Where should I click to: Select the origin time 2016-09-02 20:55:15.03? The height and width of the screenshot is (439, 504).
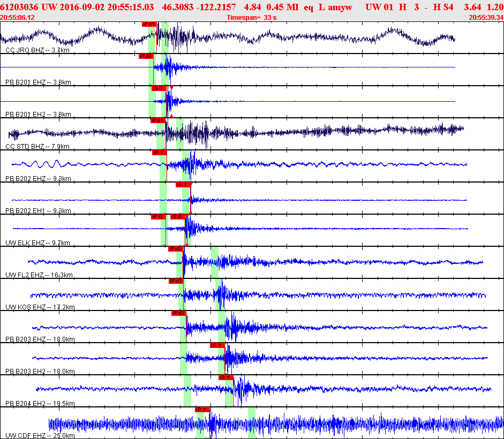pos(107,7)
